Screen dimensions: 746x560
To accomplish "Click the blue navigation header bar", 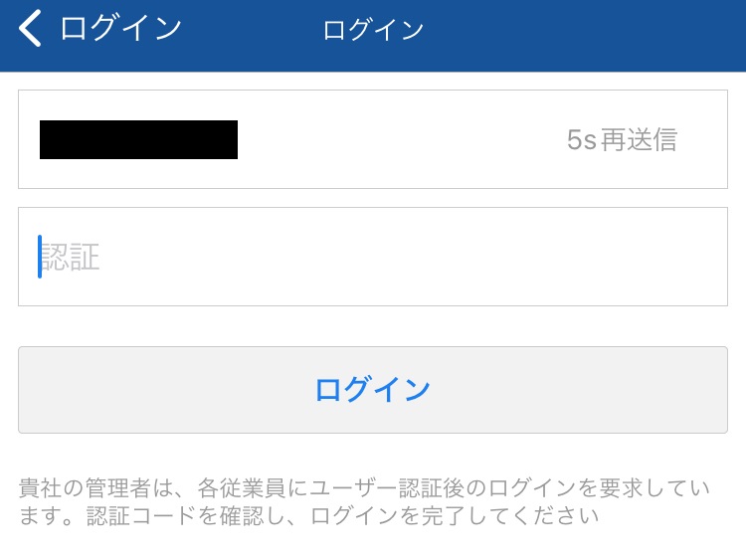I will (373, 36).
